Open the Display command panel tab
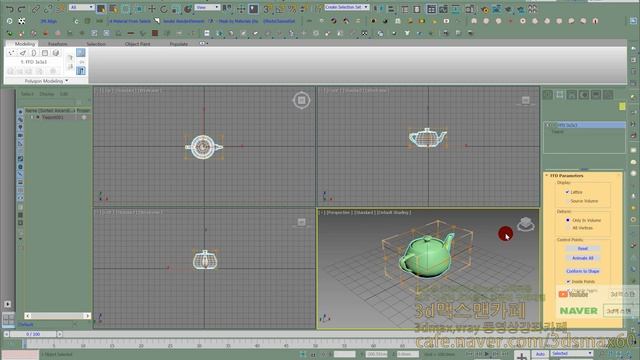This screenshot has width=640, height=360. click(x=596, y=95)
